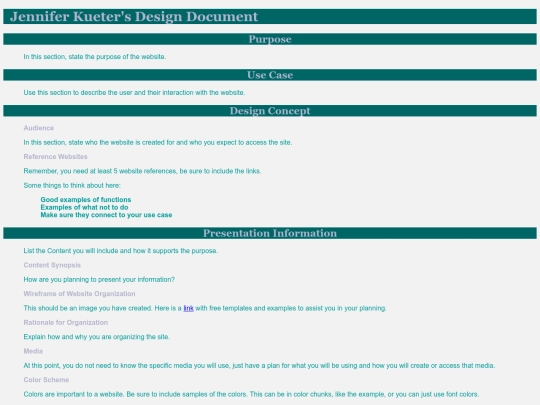The image size is (540, 405).
Task: Select the 'Audience' subheading
Action: (39, 128)
